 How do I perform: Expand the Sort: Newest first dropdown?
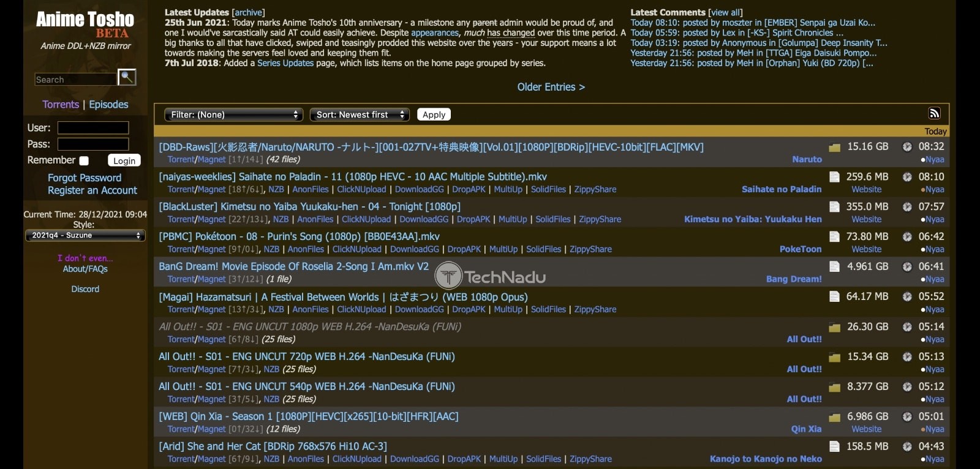point(360,114)
